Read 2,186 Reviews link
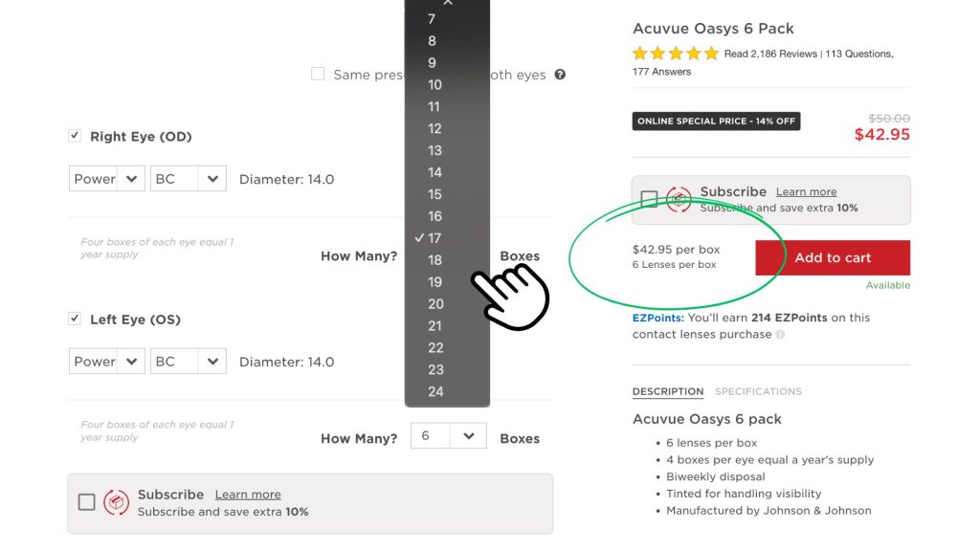The image size is (980, 551). coord(770,55)
